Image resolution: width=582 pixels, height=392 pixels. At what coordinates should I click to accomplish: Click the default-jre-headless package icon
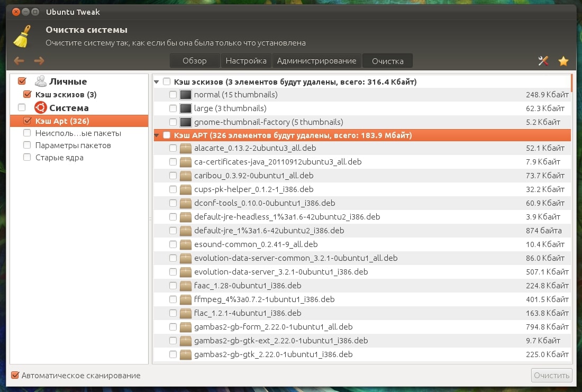[186, 217]
